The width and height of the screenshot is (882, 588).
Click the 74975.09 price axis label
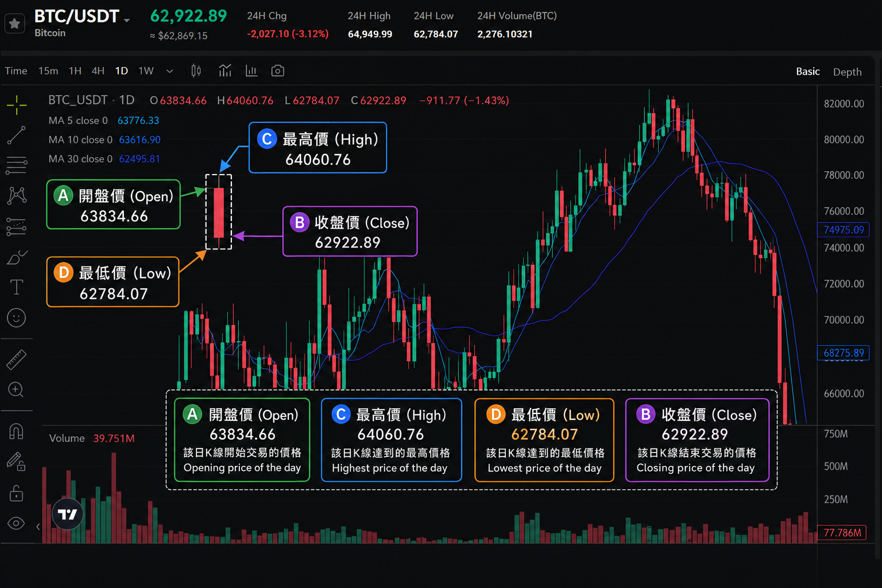(843, 230)
